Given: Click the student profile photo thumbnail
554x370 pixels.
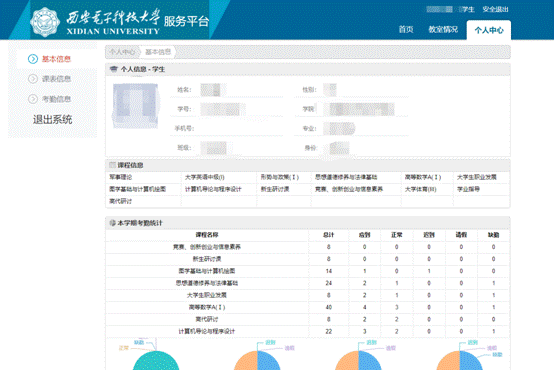Looking at the screenshot, I should (135, 106).
